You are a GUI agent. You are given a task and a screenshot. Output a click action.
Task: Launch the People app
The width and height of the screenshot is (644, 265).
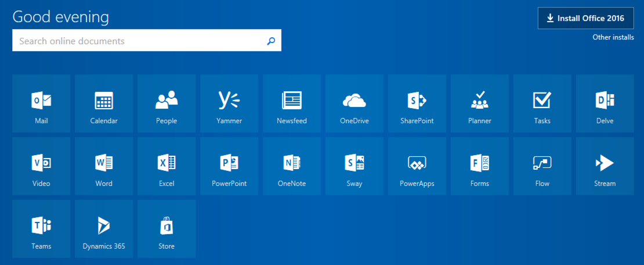pyautogui.click(x=167, y=103)
